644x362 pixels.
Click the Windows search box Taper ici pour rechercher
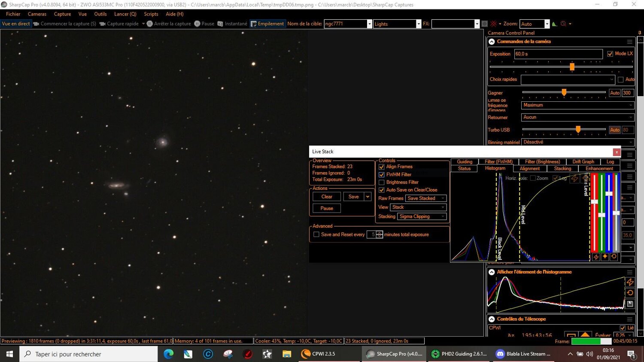pos(89,354)
